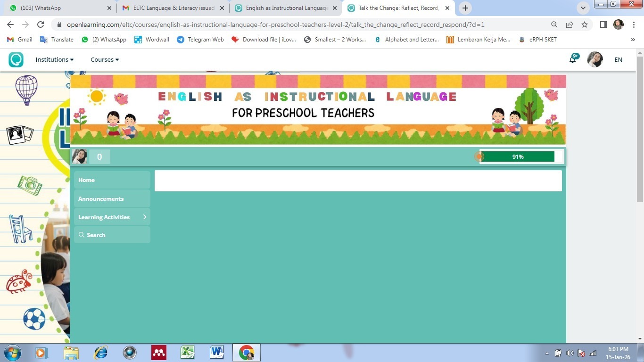644x362 pixels.
Task: Open the Chrome three-dot menu
Action: point(633,25)
